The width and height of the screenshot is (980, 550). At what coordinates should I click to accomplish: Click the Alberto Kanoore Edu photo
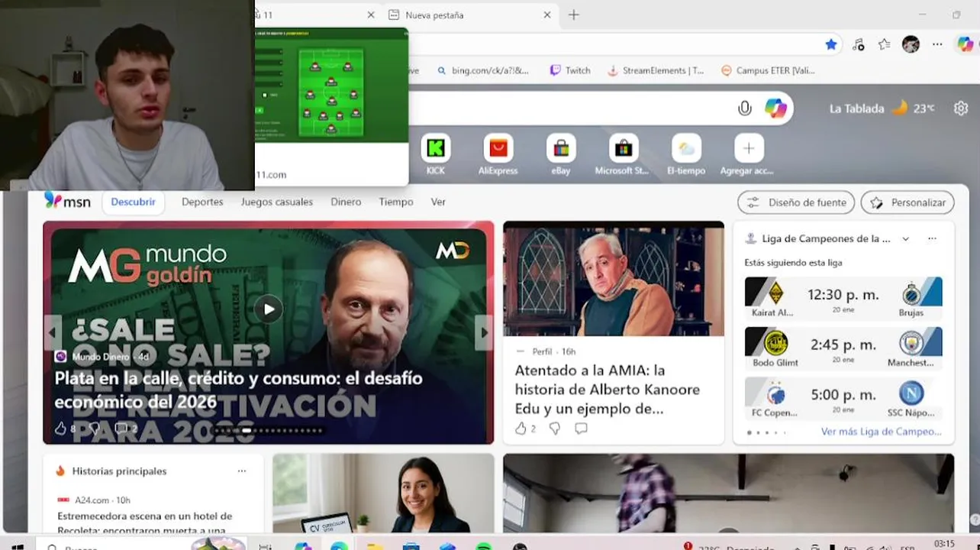point(614,279)
